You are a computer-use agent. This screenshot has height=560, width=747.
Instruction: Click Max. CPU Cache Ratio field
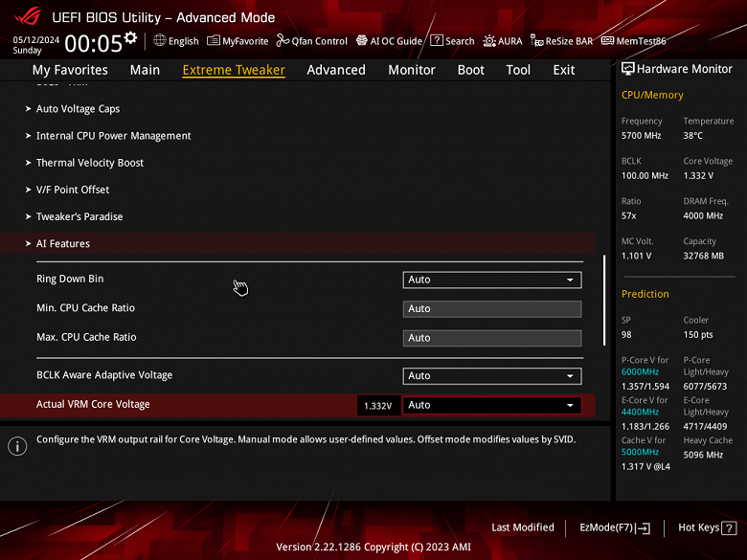pyautogui.click(x=492, y=338)
